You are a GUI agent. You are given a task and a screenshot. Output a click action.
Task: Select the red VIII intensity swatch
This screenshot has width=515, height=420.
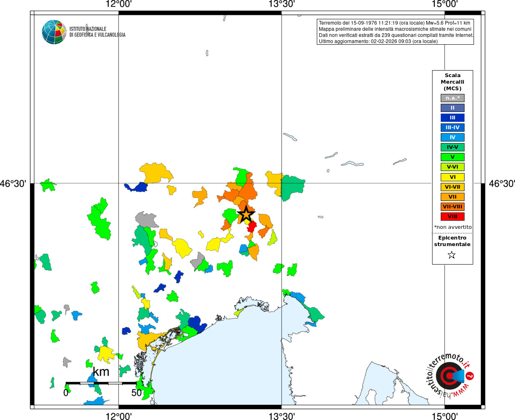(452, 217)
